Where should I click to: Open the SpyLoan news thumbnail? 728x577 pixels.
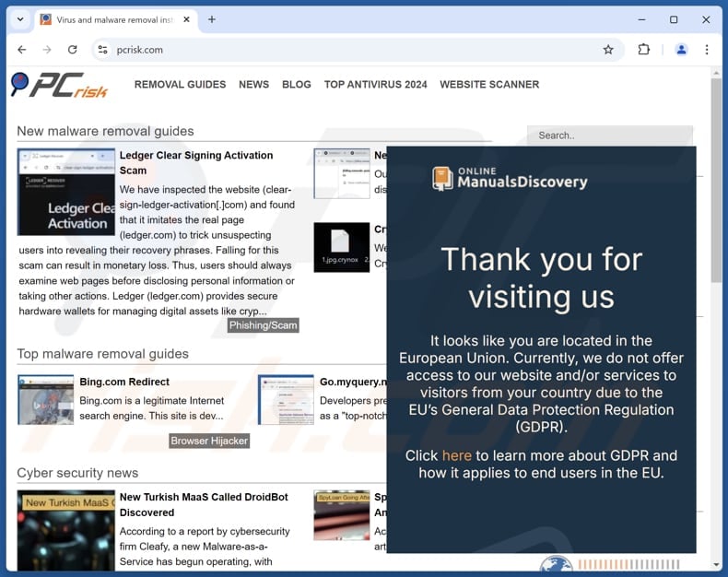pos(342,515)
